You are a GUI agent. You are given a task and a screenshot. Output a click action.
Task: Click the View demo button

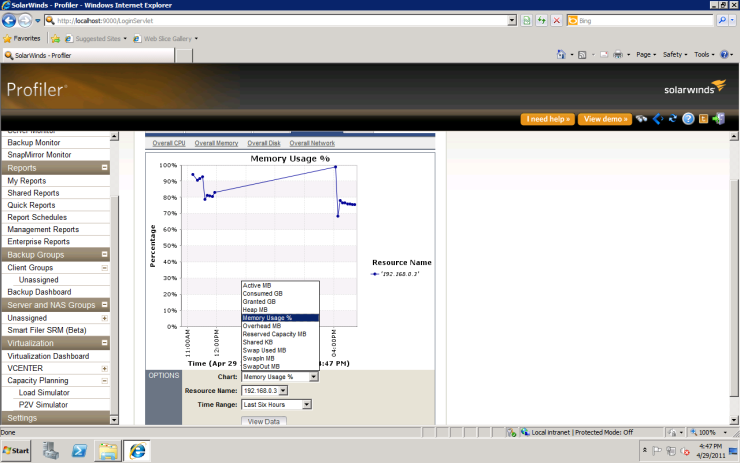[x=605, y=119]
